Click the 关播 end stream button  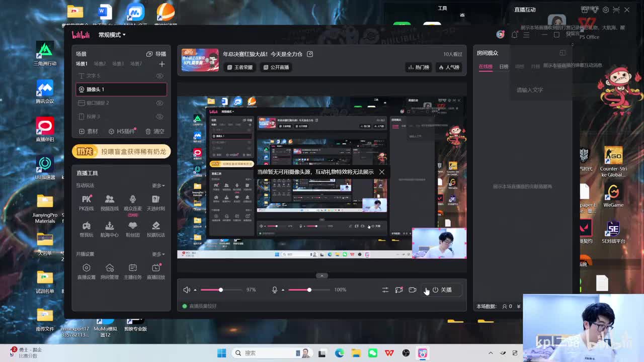(x=442, y=290)
